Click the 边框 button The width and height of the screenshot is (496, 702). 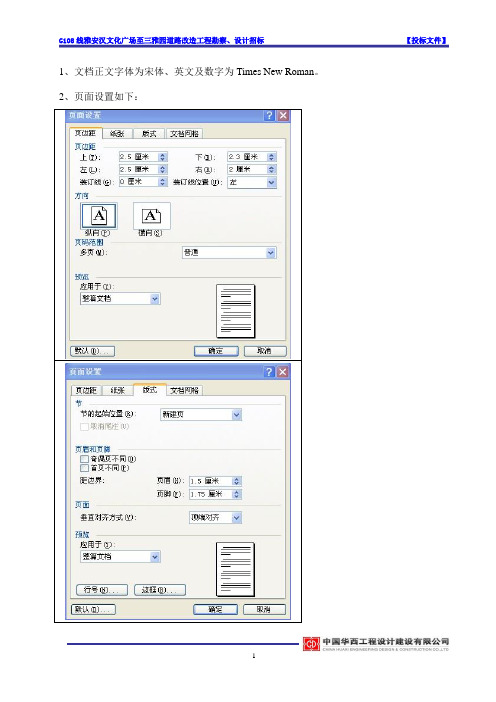(x=160, y=590)
